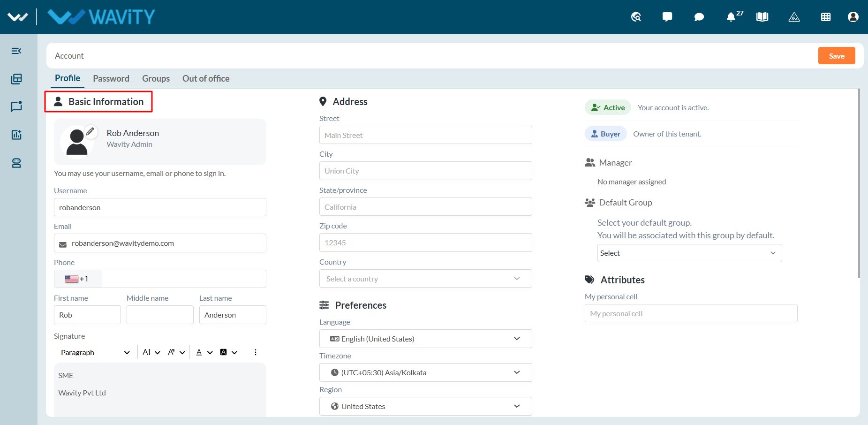Open the Language dropdown
Viewport: 868px width, 425px height.
[x=426, y=339]
